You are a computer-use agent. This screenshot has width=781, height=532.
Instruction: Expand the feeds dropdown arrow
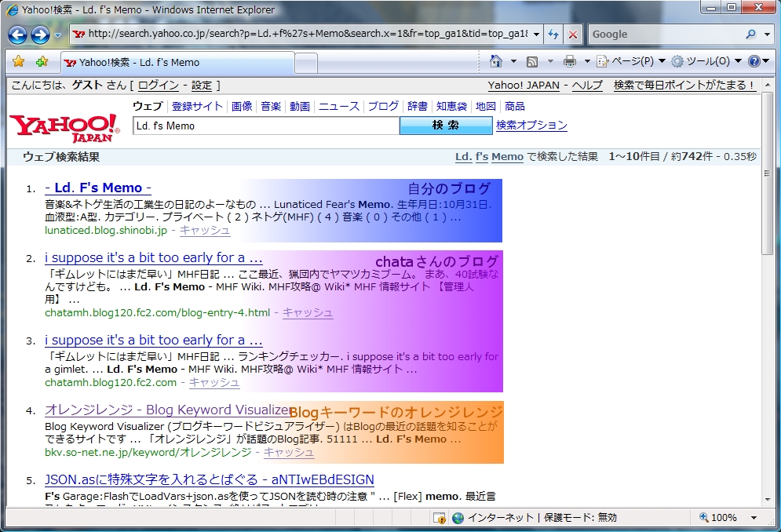coord(550,61)
